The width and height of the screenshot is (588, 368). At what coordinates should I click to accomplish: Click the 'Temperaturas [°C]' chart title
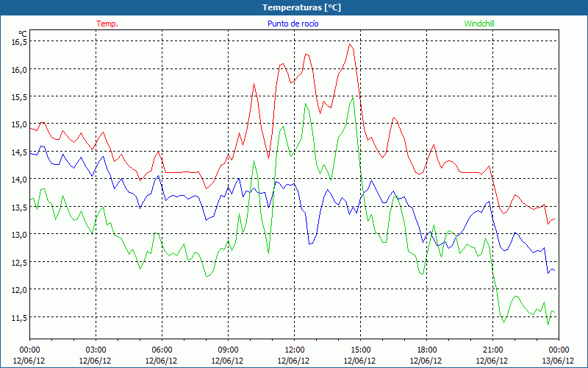tap(301, 7)
